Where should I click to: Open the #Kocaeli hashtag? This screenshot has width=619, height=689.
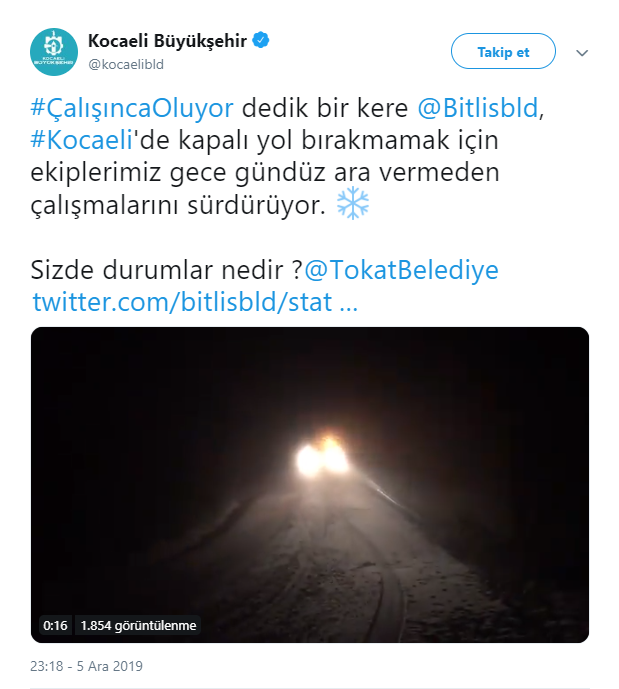(x=82, y=140)
